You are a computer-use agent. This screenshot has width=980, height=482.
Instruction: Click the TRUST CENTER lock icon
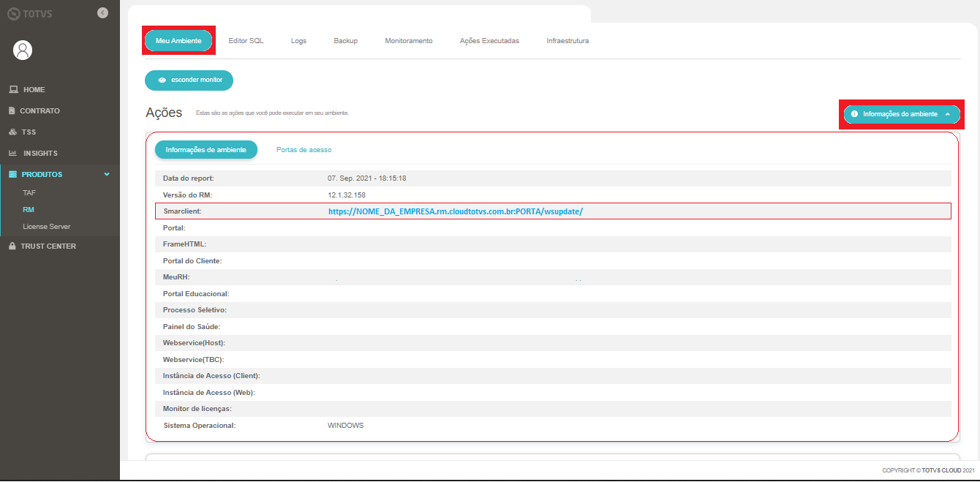coord(12,246)
